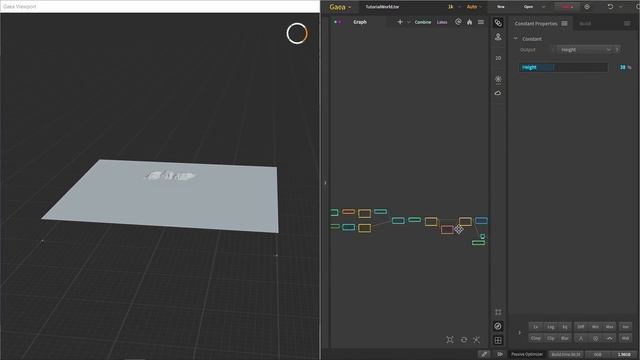This screenshot has width=640, height=360.
Task: Toggle the Clip post-process button
Action: [x=551, y=338]
